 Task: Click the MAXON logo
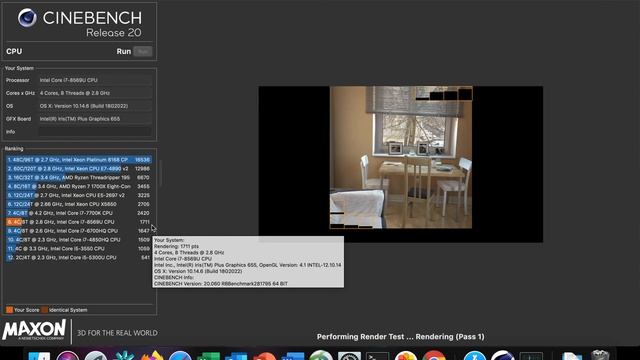coord(34,331)
